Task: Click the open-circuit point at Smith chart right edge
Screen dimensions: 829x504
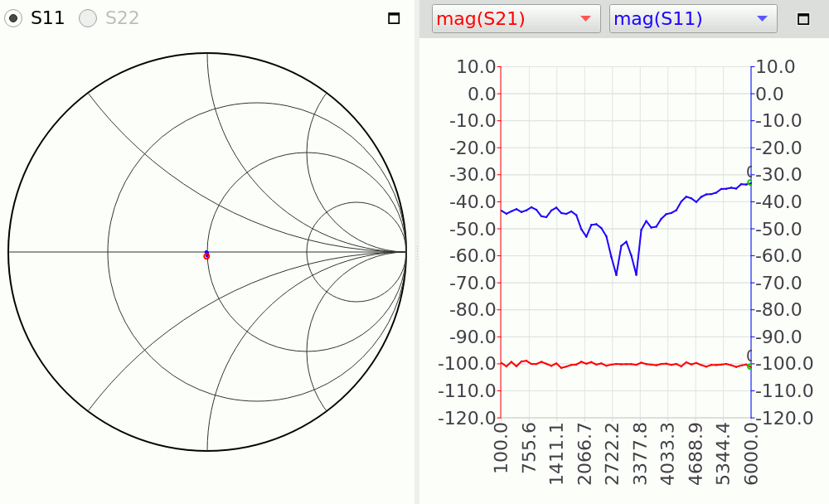Action: pos(406,251)
